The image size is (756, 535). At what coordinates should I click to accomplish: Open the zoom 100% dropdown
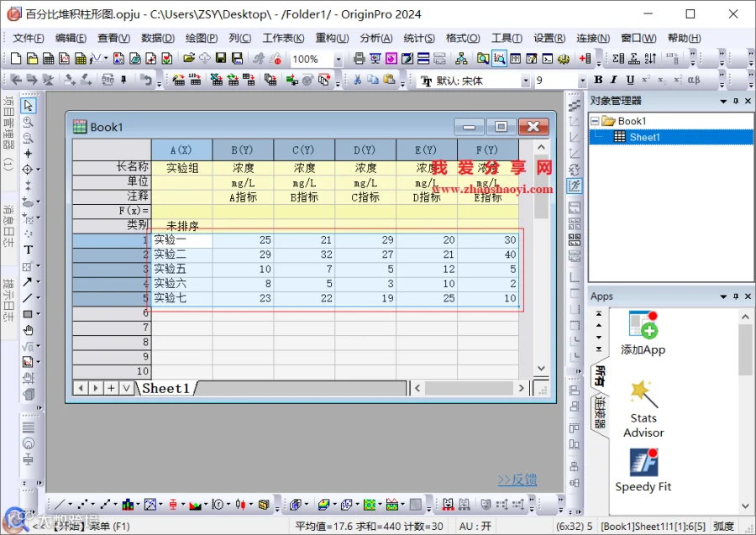point(339,60)
